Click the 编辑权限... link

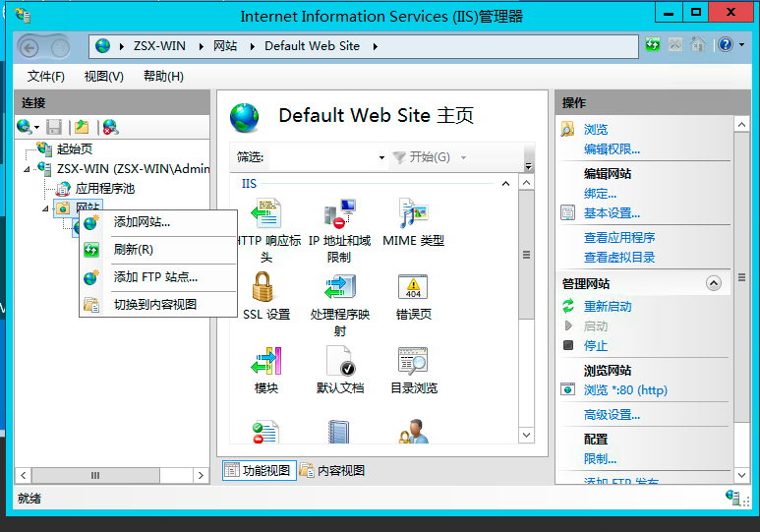(612, 149)
